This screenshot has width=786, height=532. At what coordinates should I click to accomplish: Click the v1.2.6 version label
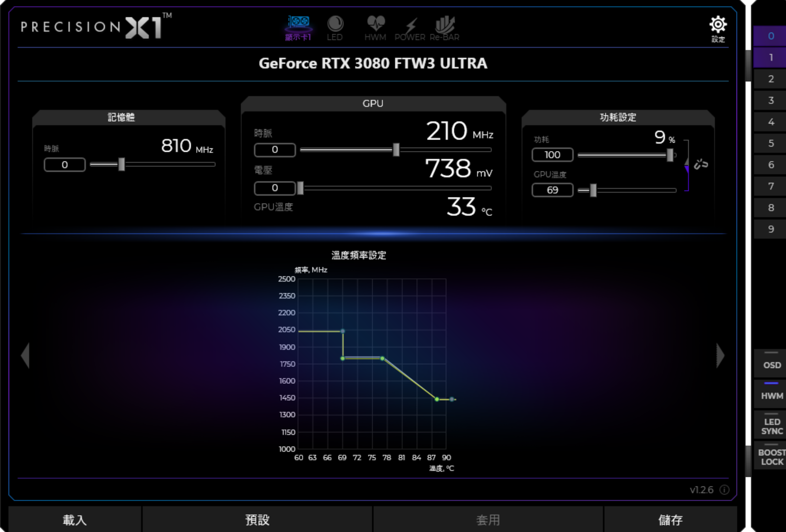click(701, 490)
